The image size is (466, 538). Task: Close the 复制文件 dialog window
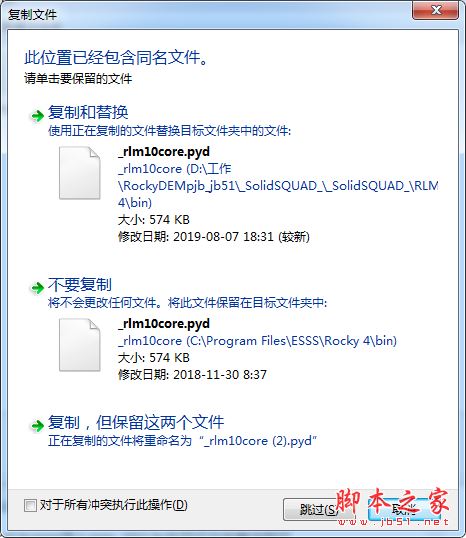[435, 10]
